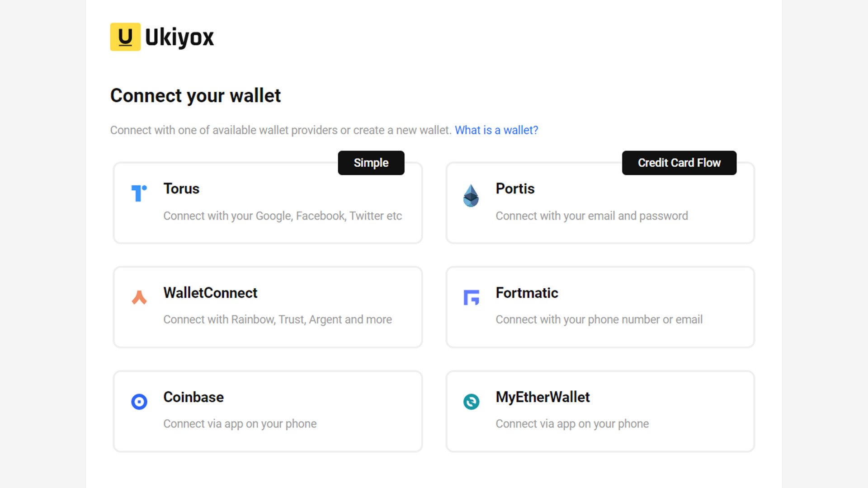Choose Fortmatic wallet provider
This screenshot has height=488, width=868.
(x=527, y=293)
